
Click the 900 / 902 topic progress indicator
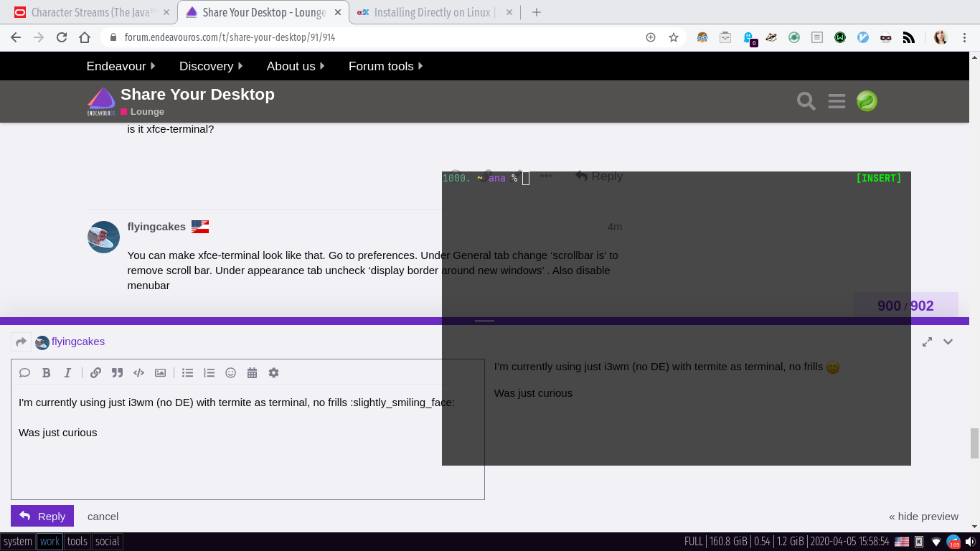click(x=905, y=306)
